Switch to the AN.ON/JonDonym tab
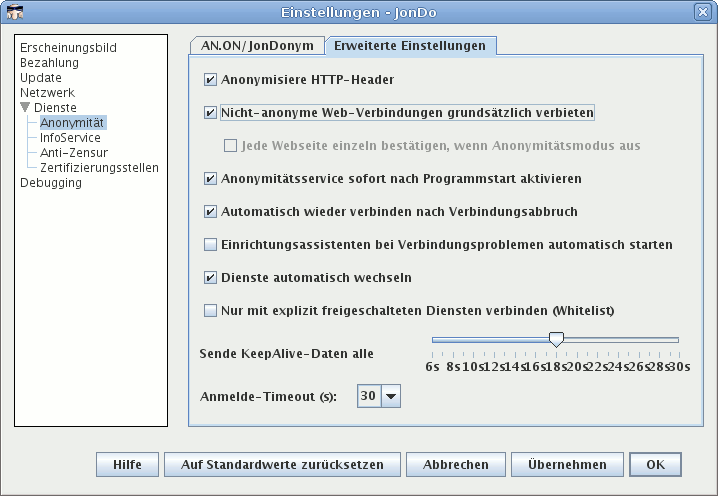This screenshot has height=496, width=718. click(257, 46)
